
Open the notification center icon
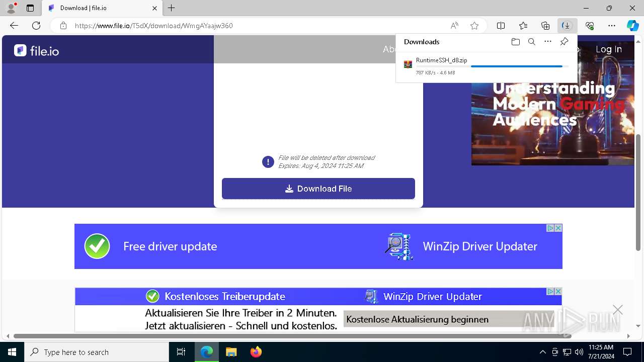pos(627,352)
